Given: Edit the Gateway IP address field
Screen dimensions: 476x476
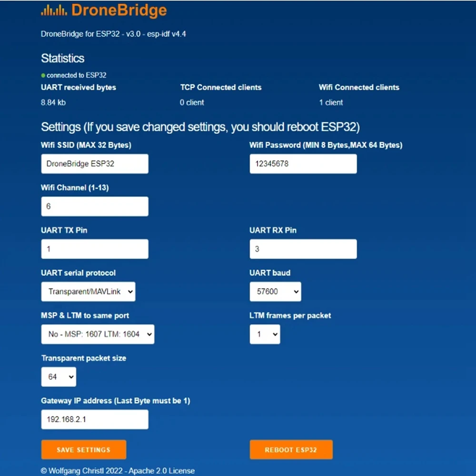Looking at the screenshot, I should [x=95, y=419].
